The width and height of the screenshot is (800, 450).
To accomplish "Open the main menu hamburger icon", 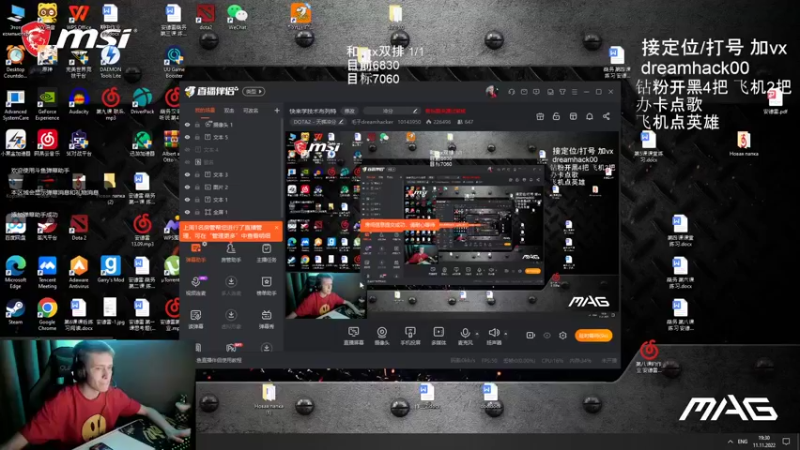I will point(574,92).
